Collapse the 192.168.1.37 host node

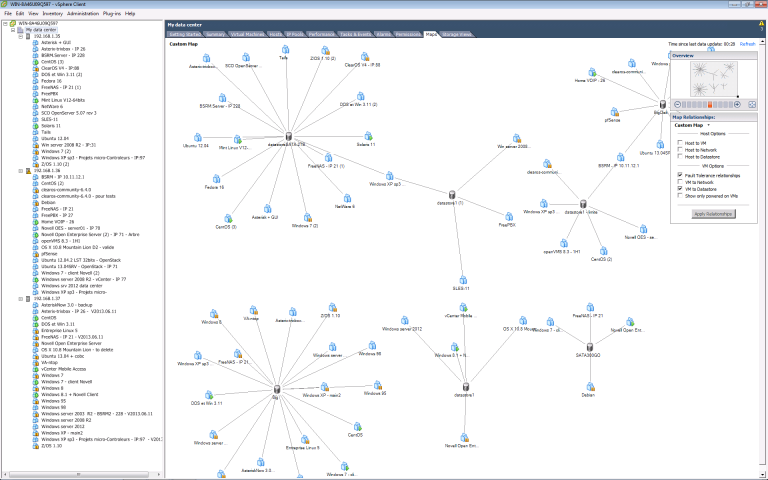coord(21,299)
